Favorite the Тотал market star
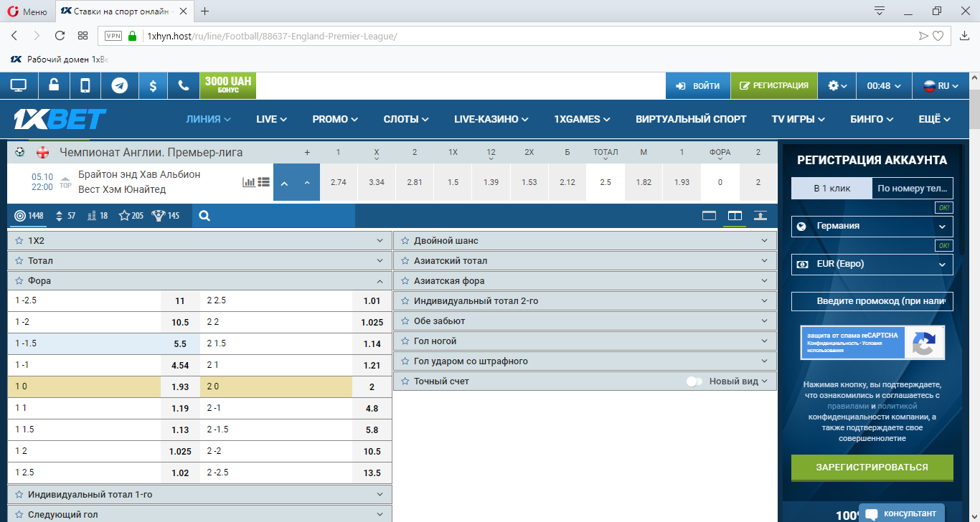980x522 pixels. click(19, 261)
